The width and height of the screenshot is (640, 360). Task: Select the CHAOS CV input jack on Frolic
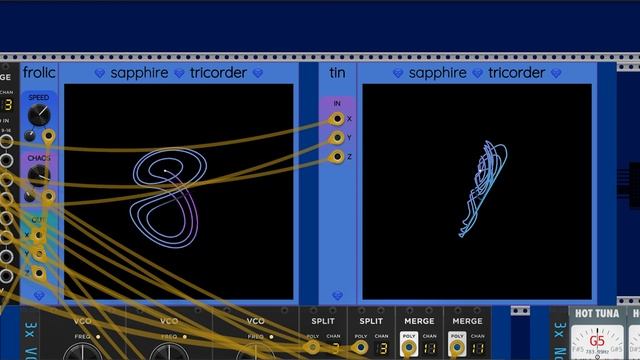click(x=48, y=197)
